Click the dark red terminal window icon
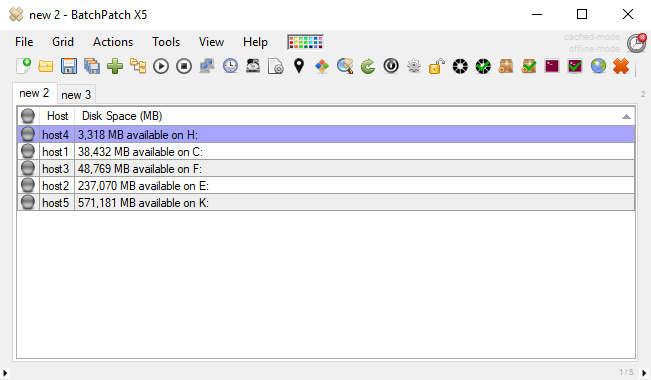Viewport: 651px width, 380px height. coord(552,66)
